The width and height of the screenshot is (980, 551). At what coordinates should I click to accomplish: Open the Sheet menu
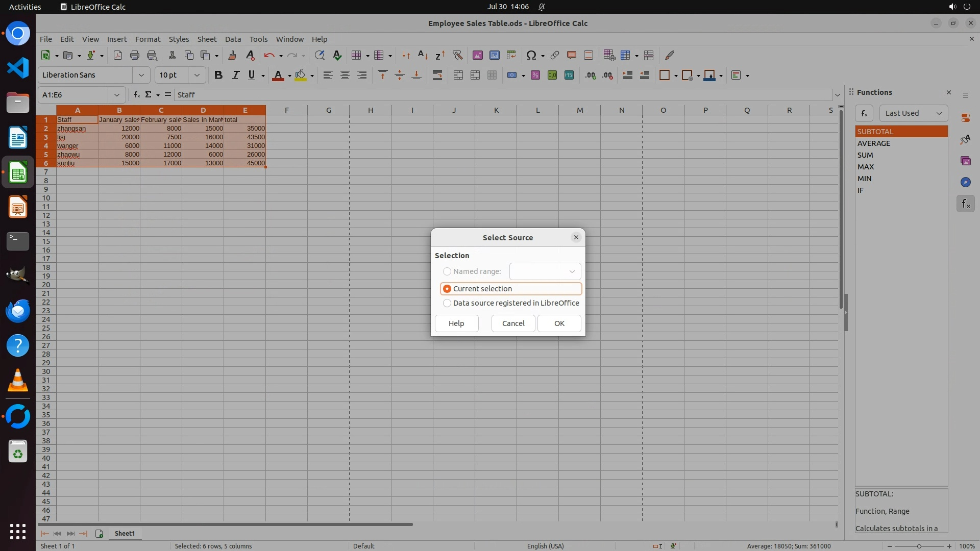pos(207,39)
